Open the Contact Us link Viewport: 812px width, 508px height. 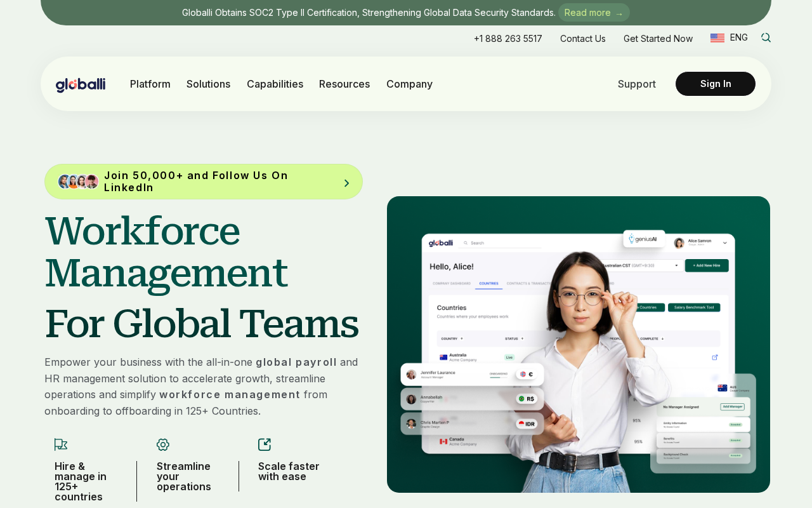tap(583, 39)
